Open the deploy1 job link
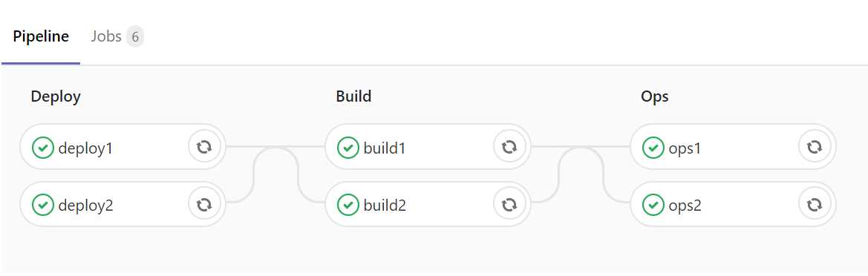This screenshot has width=868, height=276. (x=85, y=148)
